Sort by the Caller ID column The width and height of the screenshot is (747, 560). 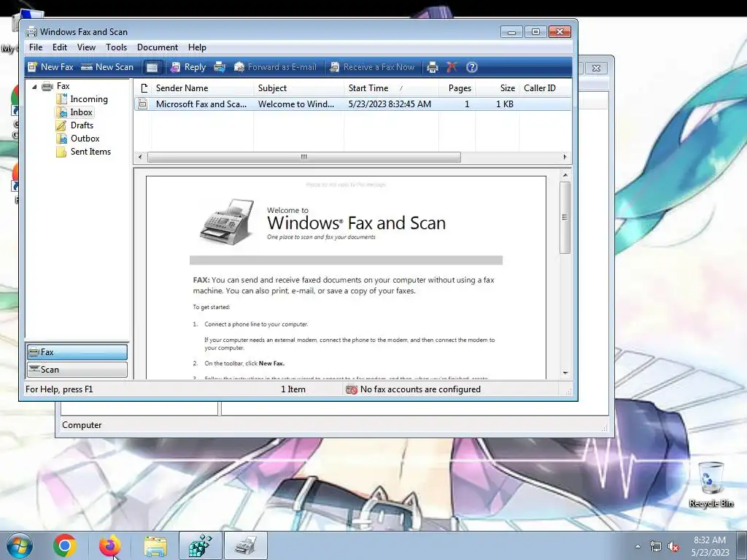pyautogui.click(x=545, y=88)
